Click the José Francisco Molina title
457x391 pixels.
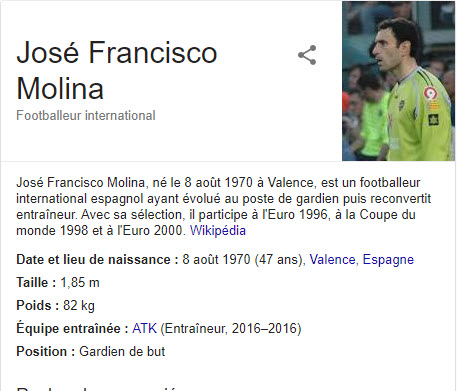coord(117,70)
